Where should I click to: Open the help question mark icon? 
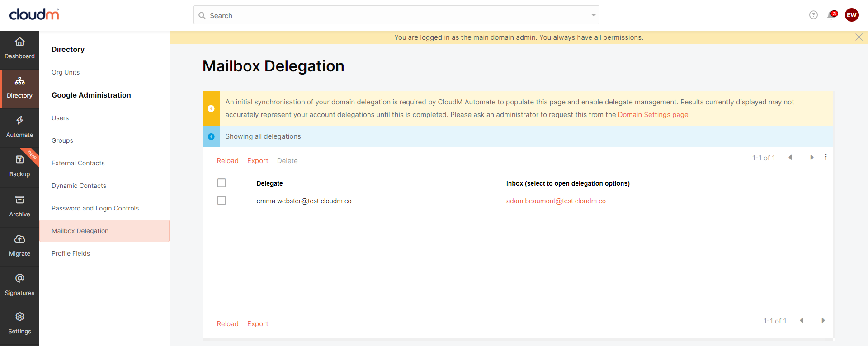point(813,15)
